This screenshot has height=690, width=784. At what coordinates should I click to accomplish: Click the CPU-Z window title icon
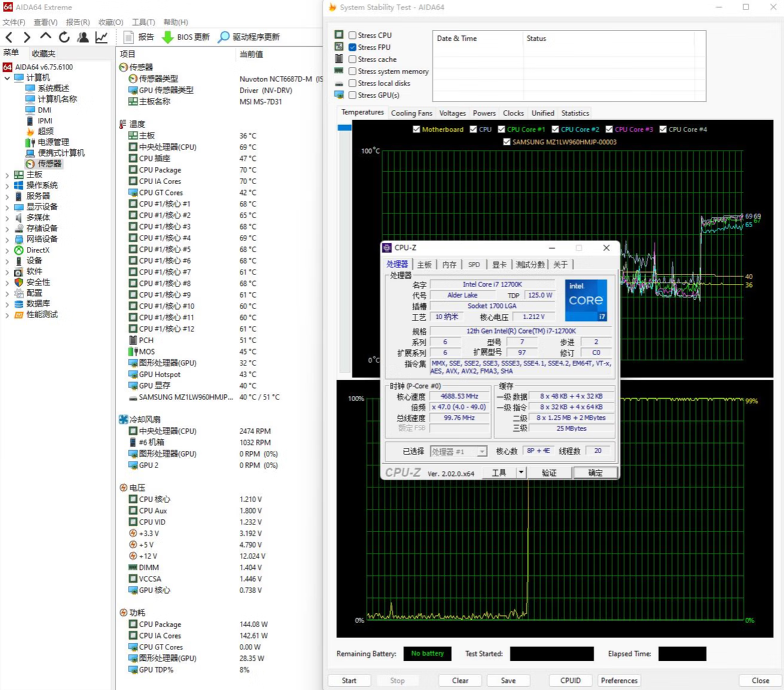[x=387, y=248]
